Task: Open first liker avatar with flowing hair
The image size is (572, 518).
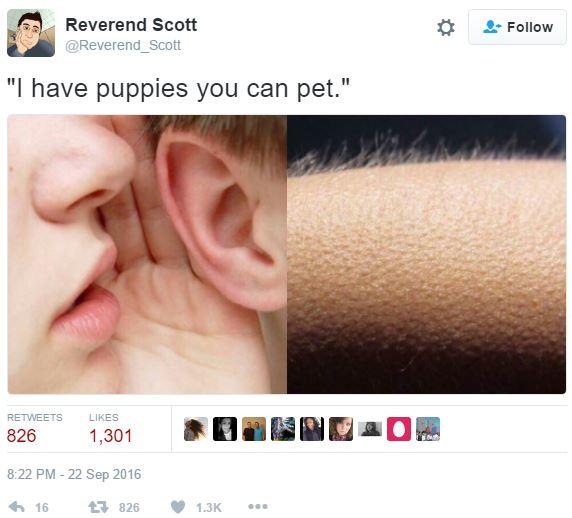Action: 196,429
